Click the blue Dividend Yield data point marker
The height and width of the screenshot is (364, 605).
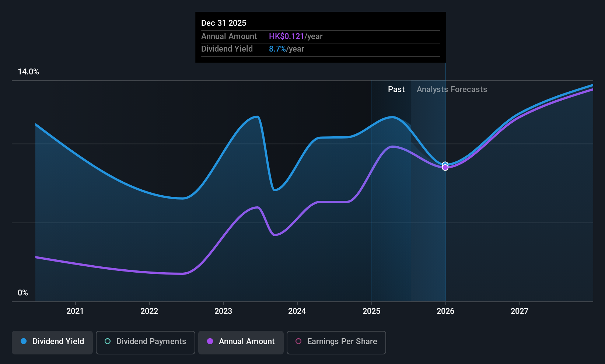point(445,164)
